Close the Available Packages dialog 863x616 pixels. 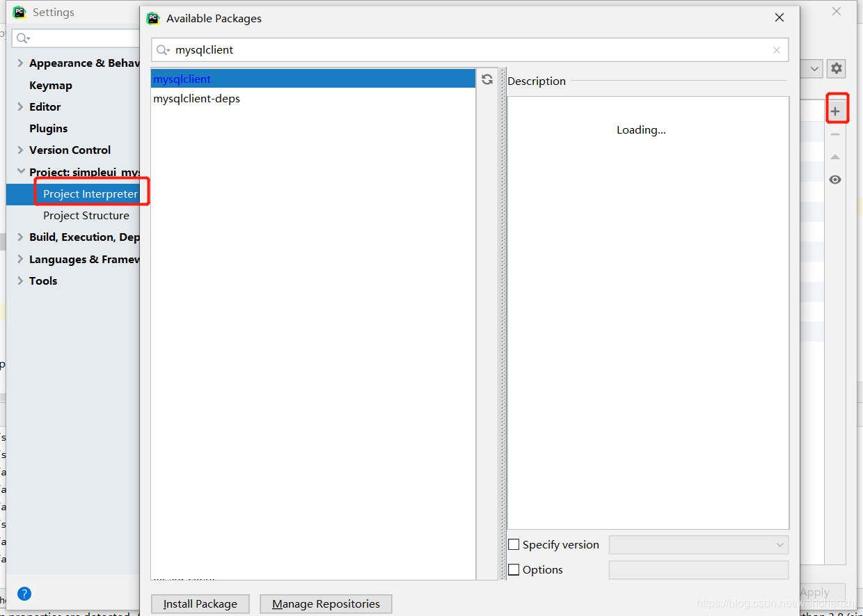point(779,18)
